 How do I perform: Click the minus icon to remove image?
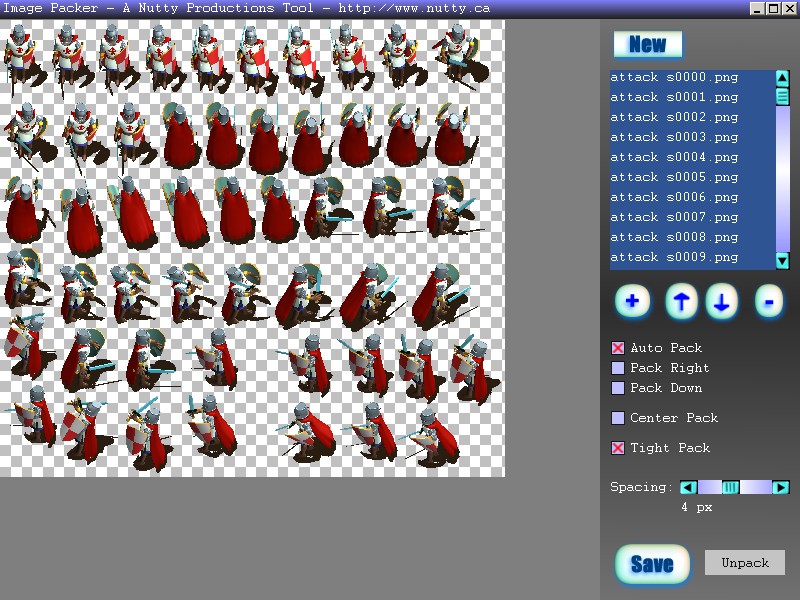(x=768, y=301)
